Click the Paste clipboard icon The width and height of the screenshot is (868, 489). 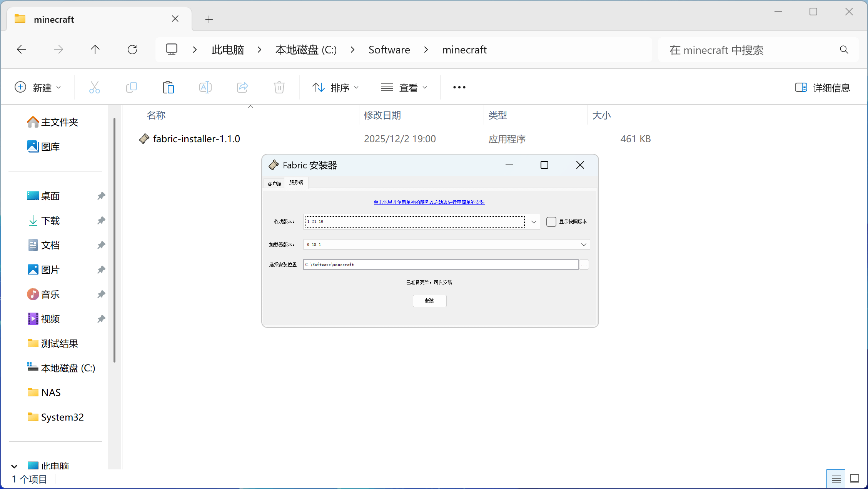(168, 88)
